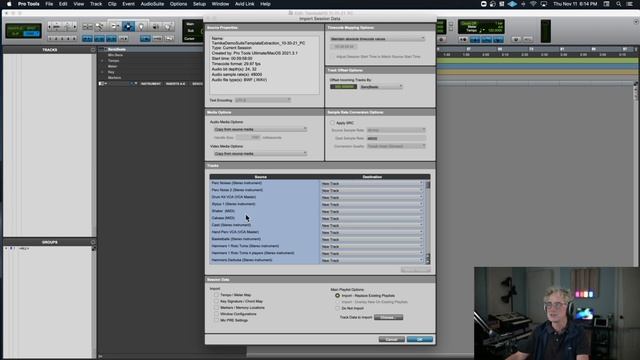This screenshot has width=640, height=360.
Task: Click the horizontal zoom out arrow
Action: click(50, 27)
